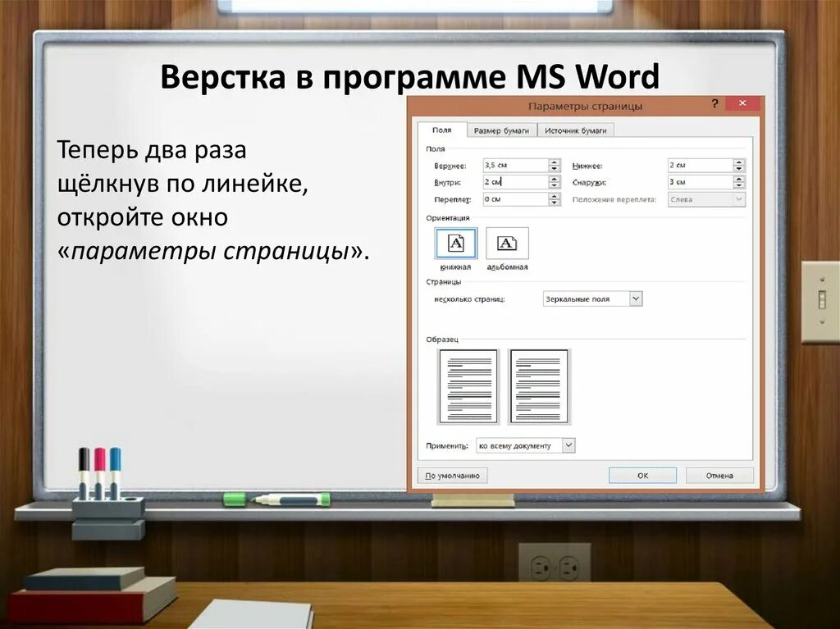Screen dimensions: 840x629
Task: Increase the Переплет value with up arrow
Action: click(x=555, y=196)
